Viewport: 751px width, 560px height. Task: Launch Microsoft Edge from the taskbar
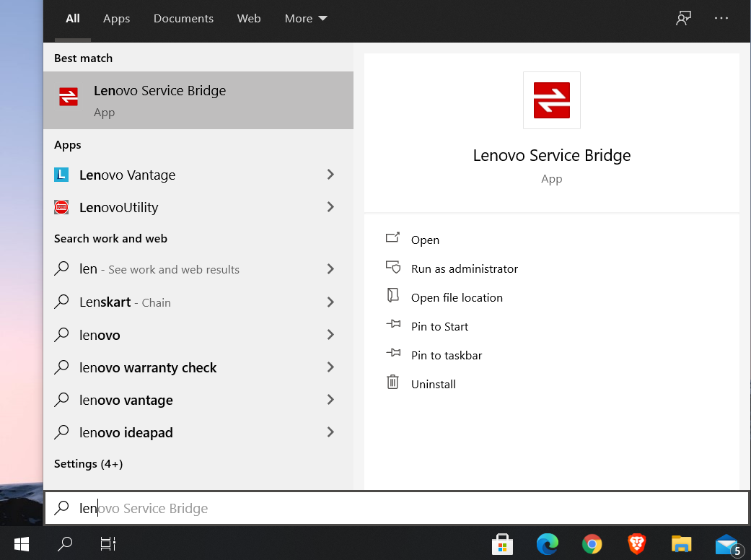tap(548, 544)
